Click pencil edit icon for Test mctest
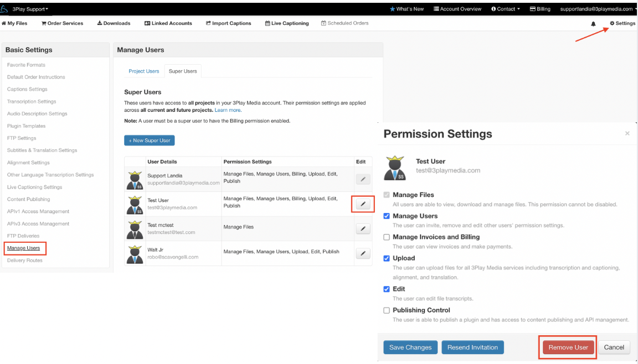 [363, 228]
